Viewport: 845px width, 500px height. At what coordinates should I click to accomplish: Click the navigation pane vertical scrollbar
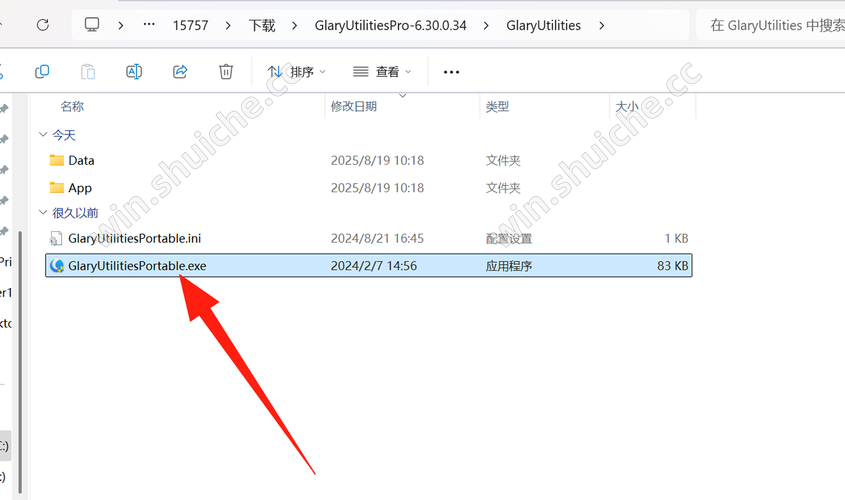(20, 361)
